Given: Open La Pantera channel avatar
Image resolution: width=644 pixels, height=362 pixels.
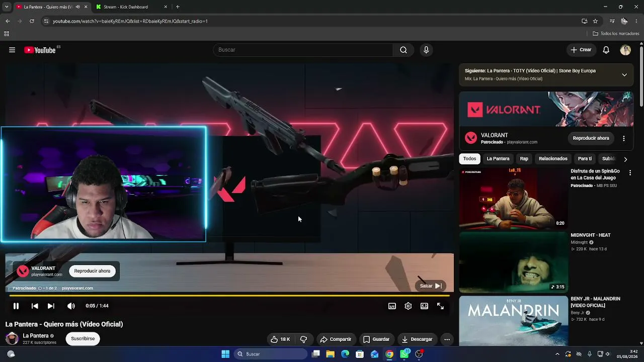Looking at the screenshot, I should [x=12, y=338].
